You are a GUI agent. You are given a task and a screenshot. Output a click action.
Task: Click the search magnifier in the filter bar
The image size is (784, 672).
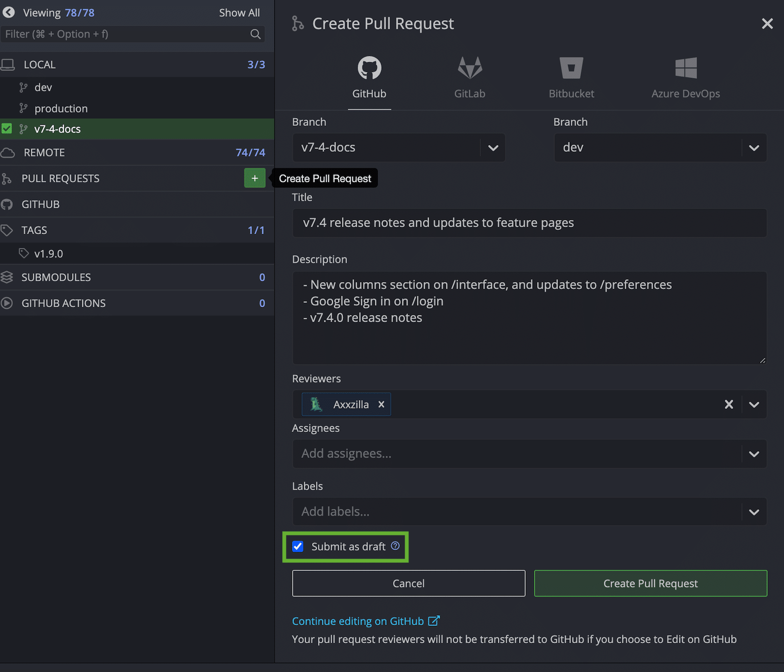[x=255, y=34]
